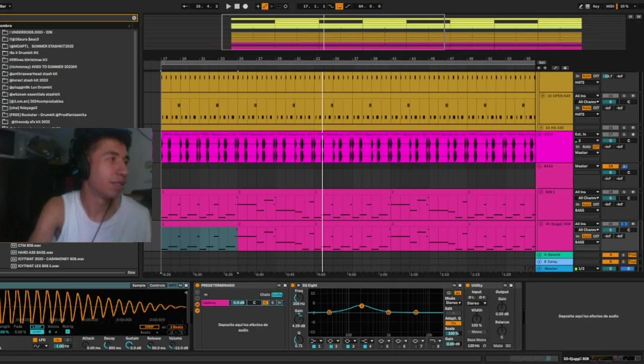644x364 pixels.
Task: Click the Raw button in the browser preview
Action: (x=131, y=272)
